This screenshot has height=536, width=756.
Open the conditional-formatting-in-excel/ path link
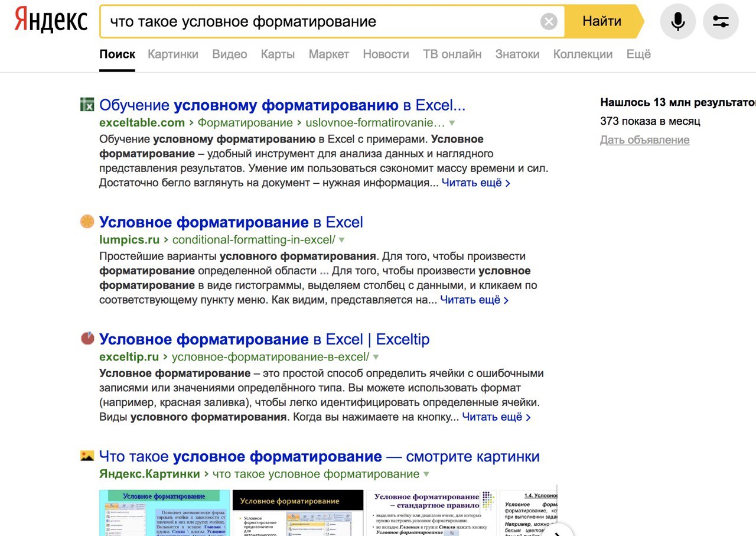pyautogui.click(x=254, y=240)
